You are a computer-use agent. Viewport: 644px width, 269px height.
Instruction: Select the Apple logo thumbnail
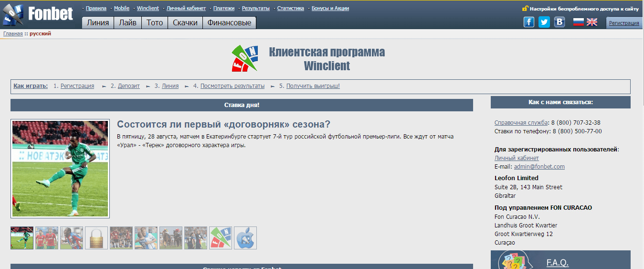[x=245, y=238]
